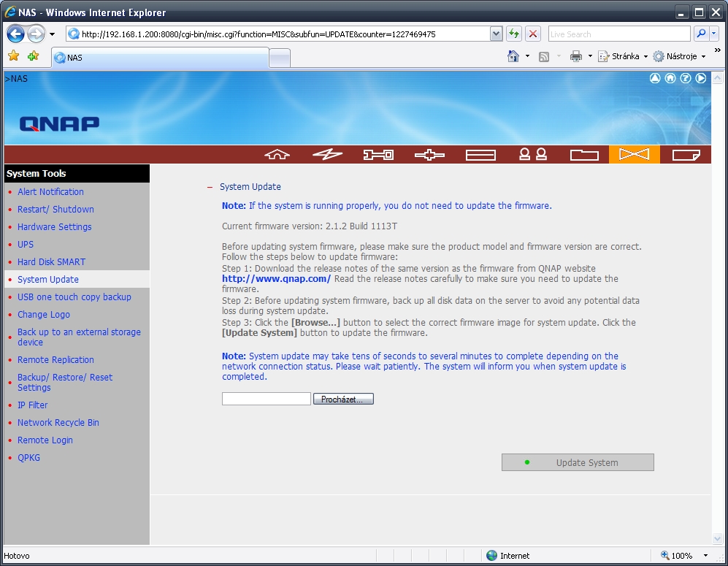
Task: Open network settings connector icon
Action: pyautogui.click(x=429, y=155)
